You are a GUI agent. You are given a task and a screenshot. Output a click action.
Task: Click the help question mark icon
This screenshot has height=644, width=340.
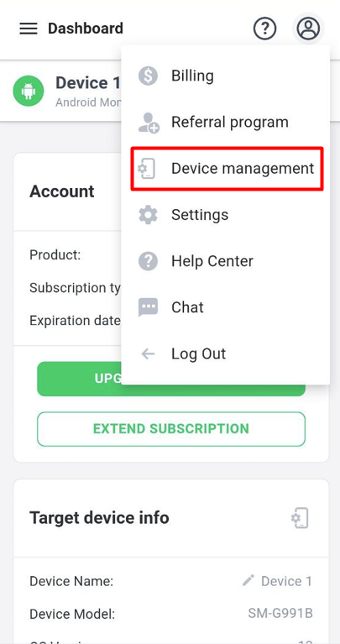[x=264, y=29]
